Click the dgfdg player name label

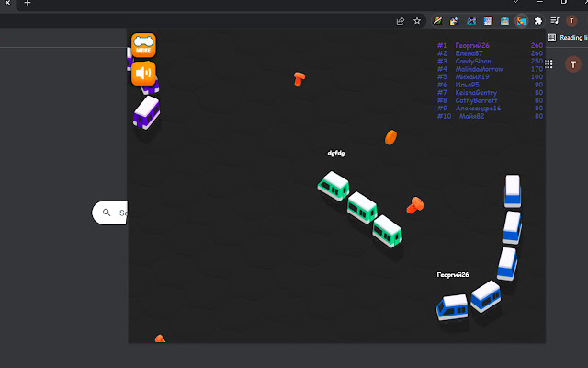click(x=336, y=154)
